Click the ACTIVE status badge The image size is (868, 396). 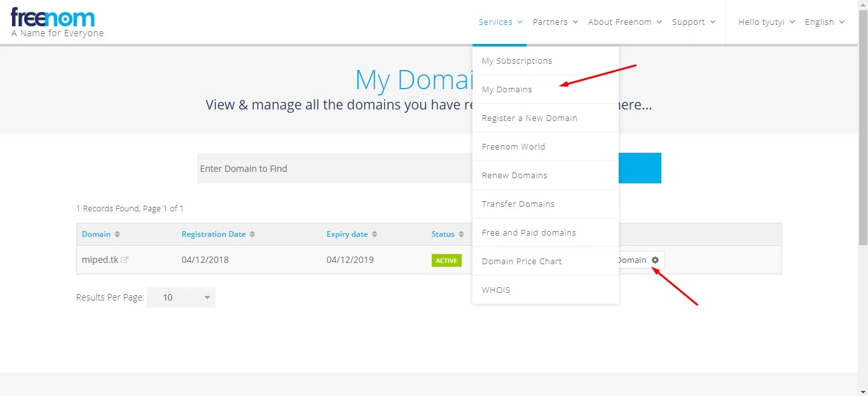[446, 260]
